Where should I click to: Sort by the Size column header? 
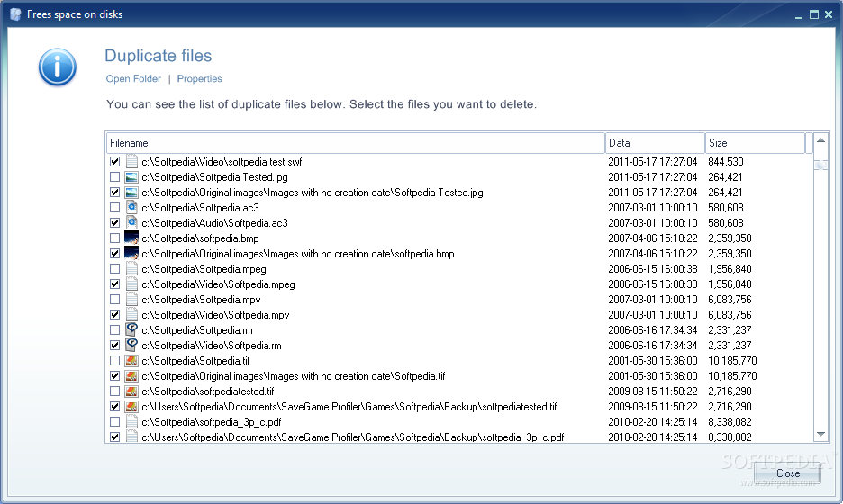pos(755,143)
